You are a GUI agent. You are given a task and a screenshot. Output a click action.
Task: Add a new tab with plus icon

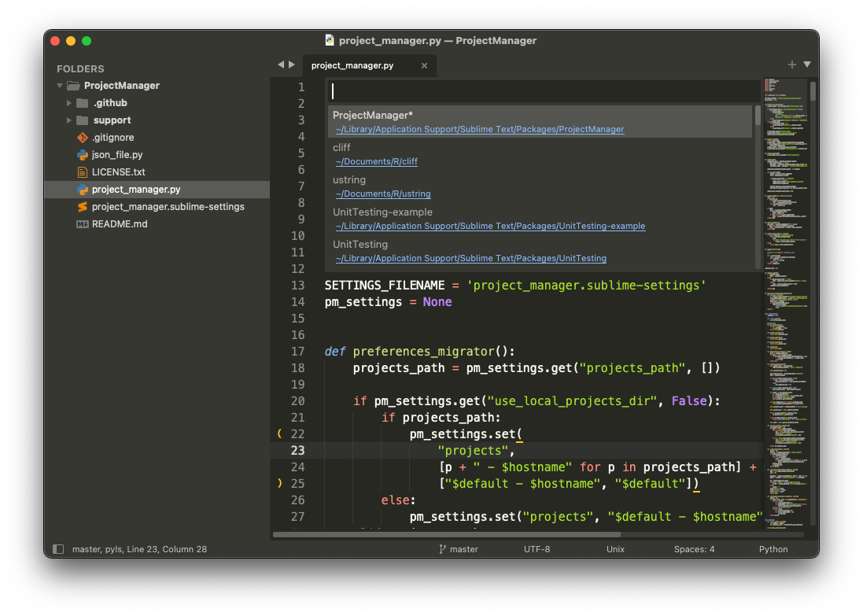coord(792,65)
